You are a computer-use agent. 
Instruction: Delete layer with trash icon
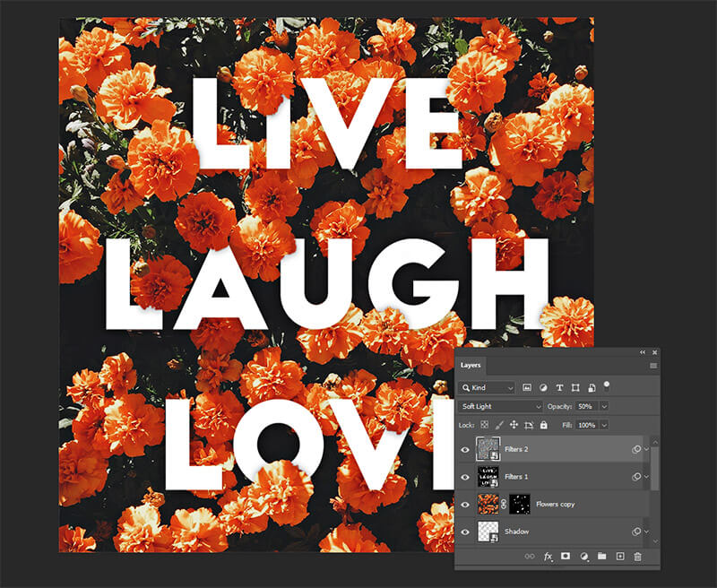[638, 557]
